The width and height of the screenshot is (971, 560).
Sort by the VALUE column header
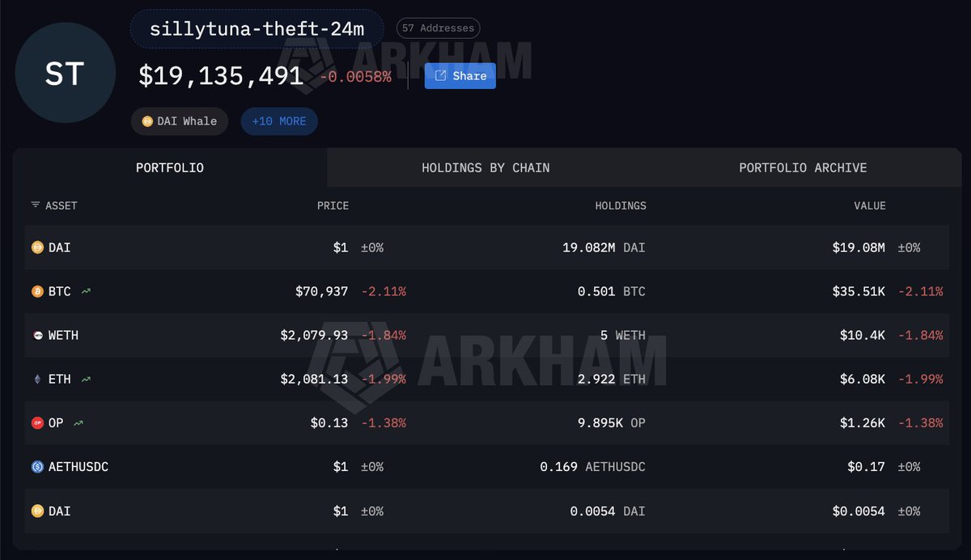tap(870, 206)
